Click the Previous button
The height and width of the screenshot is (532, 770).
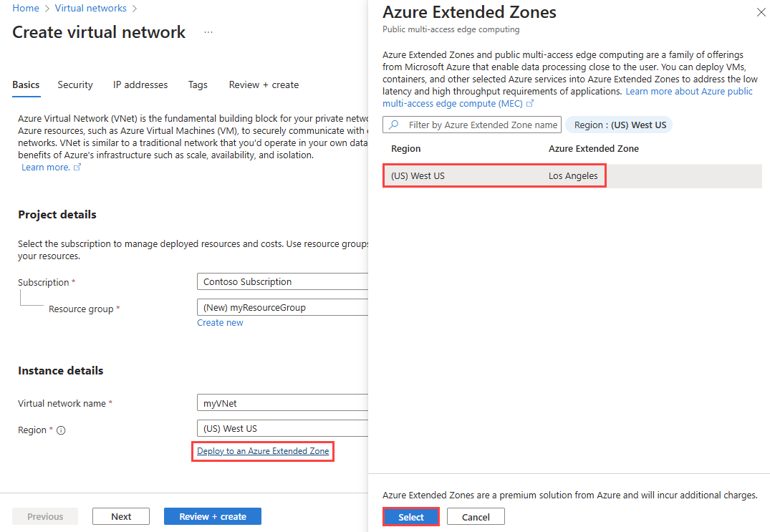tap(44, 516)
